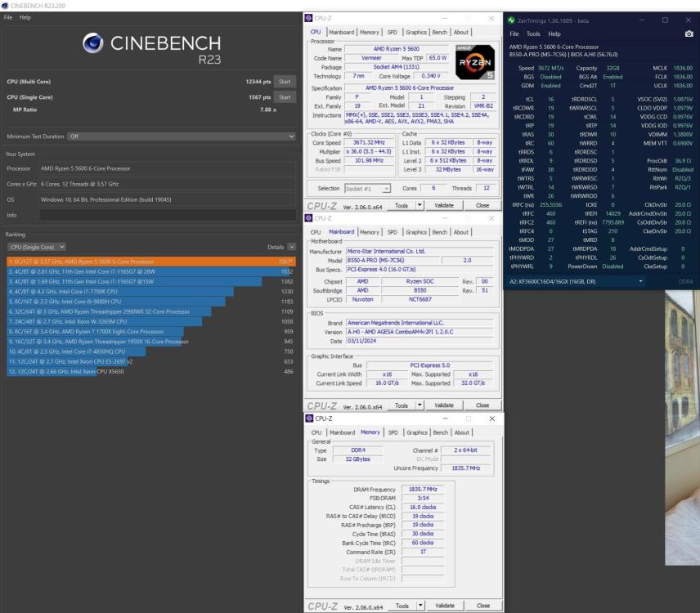Viewport: 700px width, 613px height.
Task: Select the orange AMD Ryzen 5 5600 ranking bar
Action: tap(151, 262)
